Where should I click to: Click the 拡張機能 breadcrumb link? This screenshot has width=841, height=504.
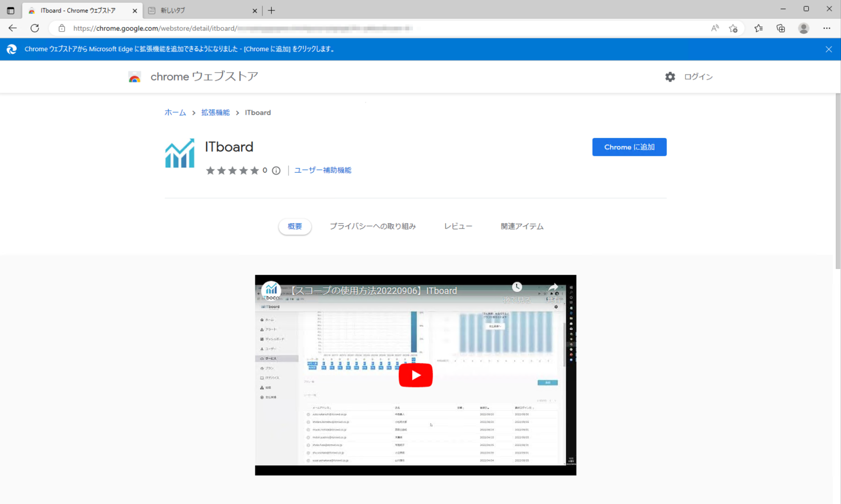[215, 113]
